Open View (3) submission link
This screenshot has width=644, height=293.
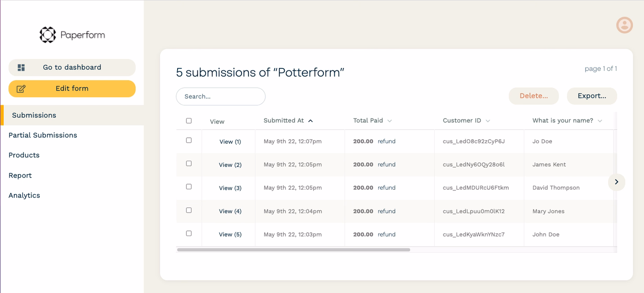point(230,188)
